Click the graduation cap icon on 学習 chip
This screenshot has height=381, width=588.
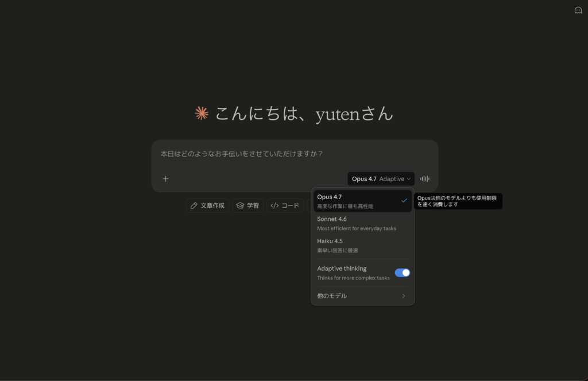[239, 205]
